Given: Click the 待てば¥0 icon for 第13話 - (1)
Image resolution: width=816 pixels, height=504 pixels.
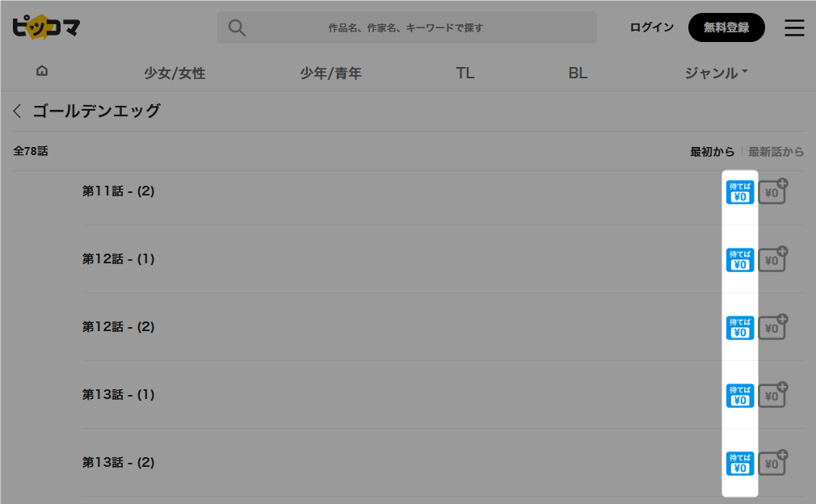Looking at the screenshot, I should pyautogui.click(x=740, y=396).
